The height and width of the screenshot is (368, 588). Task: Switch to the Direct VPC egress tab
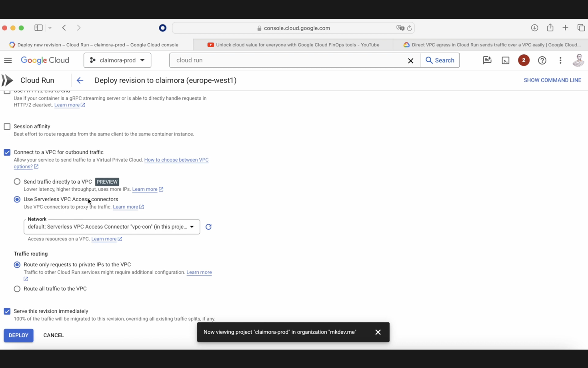pos(491,45)
